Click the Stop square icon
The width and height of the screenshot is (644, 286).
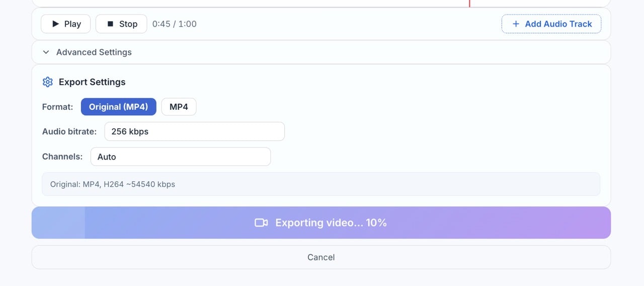110,24
